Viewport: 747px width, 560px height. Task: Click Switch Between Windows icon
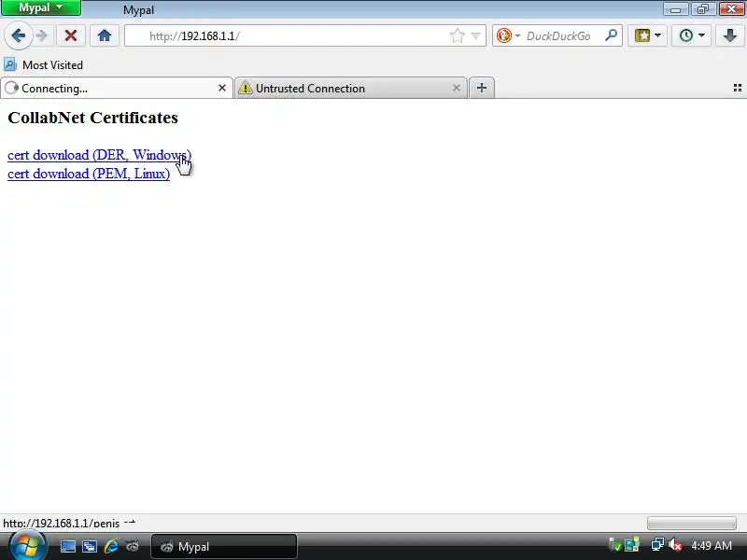(90, 547)
